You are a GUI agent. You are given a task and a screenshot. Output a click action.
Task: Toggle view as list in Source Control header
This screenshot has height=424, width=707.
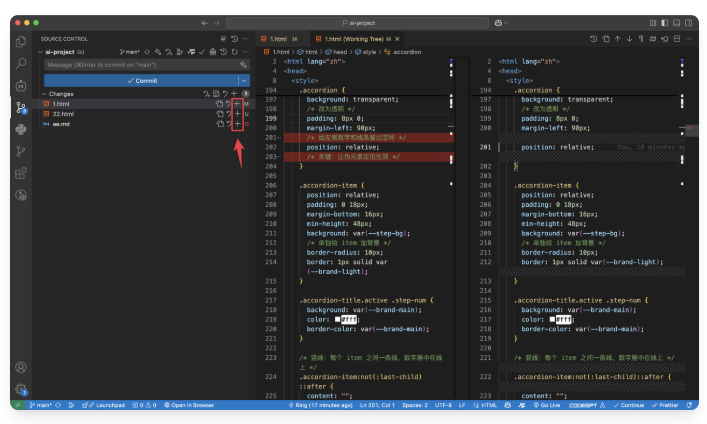(224, 39)
